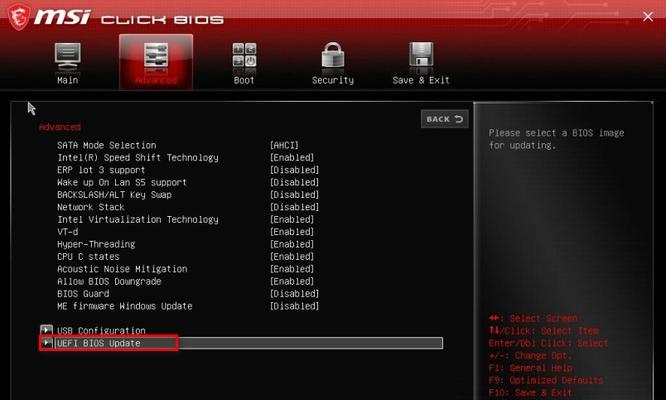Click the 'F9: Optimized Defaults' hint
Screen dimensions: 666x400
[546, 380]
